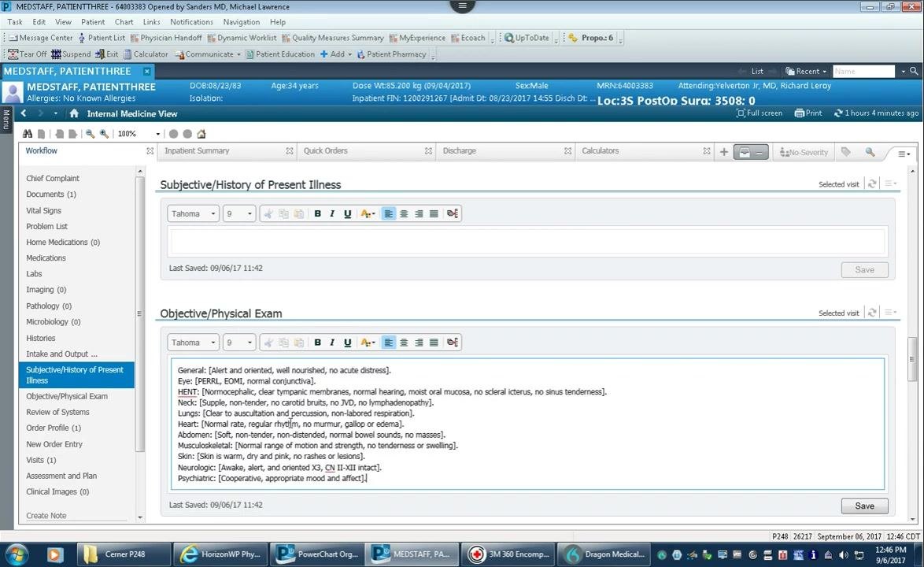Switch to the Discharge tab
Screen dimensions: 924x567
pyautogui.click(x=459, y=151)
